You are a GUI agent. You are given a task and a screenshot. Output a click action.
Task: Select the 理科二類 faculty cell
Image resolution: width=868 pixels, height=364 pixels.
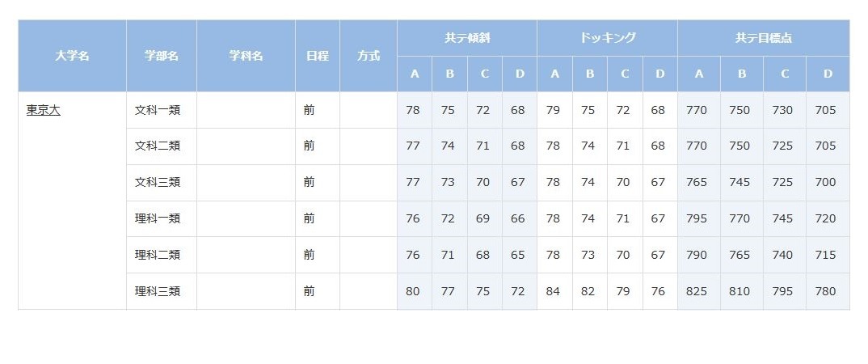(157, 255)
